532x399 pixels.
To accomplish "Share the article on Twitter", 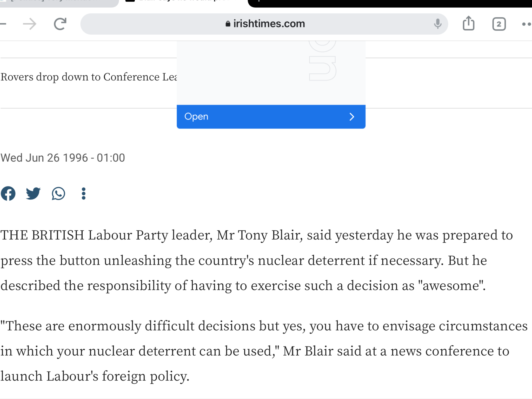I will point(33,194).
